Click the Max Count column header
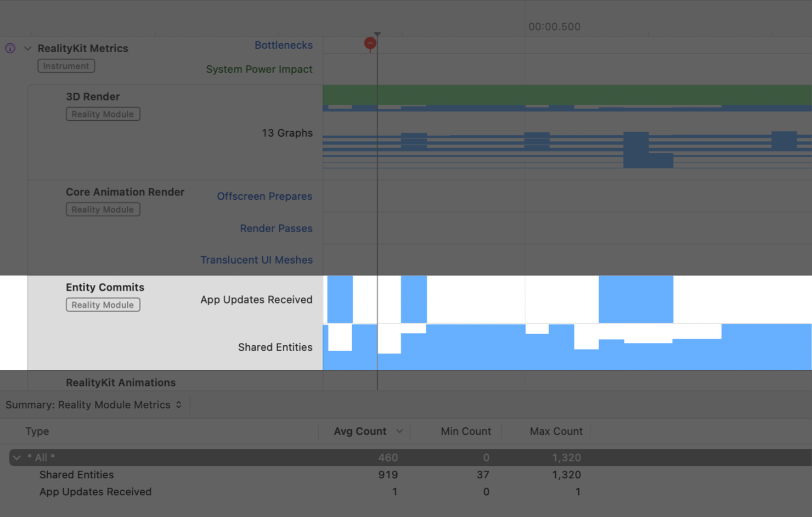This screenshot has width=812, height=517. [x=556, y=431]
